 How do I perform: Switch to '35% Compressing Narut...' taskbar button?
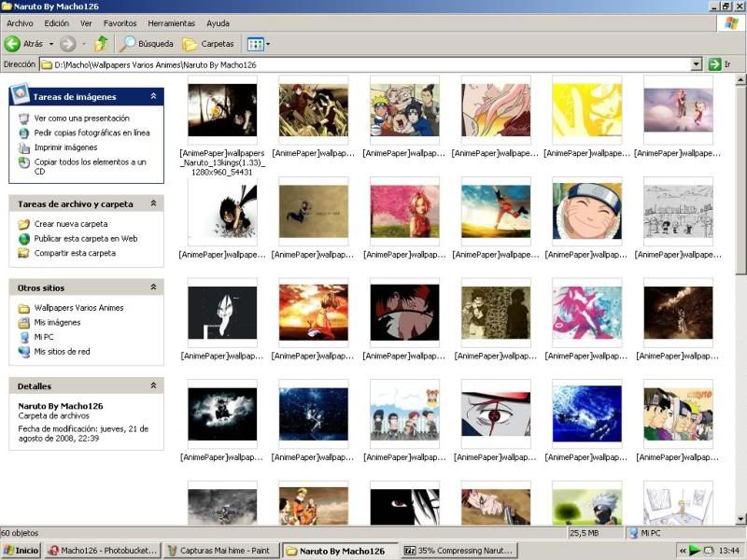(458, 551)
